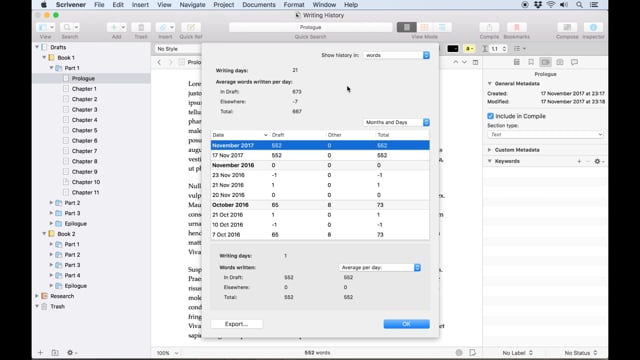This screenshot has width=640, height=360.
Task: Click the yellow highlight color swatch
Action: coord(469,49)
